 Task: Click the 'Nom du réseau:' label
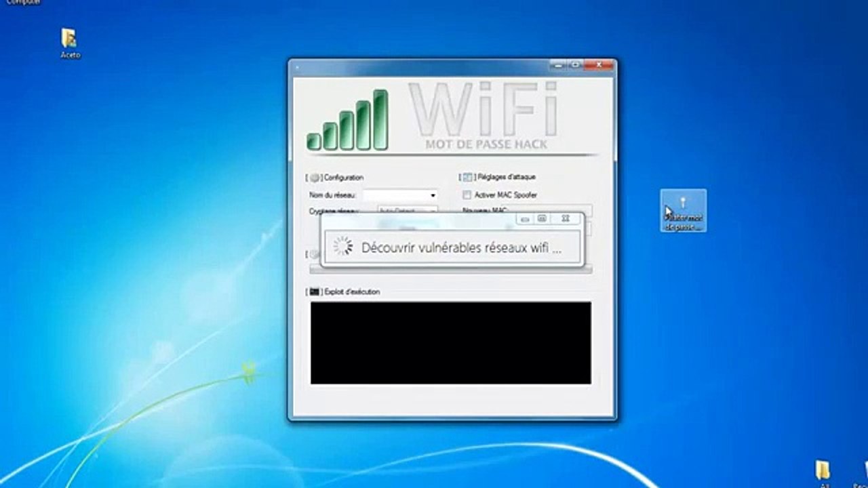332,195
